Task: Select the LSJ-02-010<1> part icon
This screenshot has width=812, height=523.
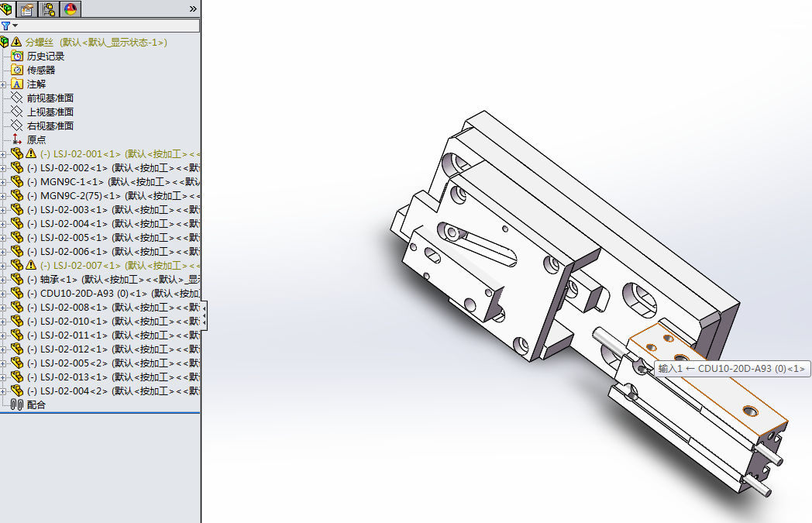Action: 17,322
